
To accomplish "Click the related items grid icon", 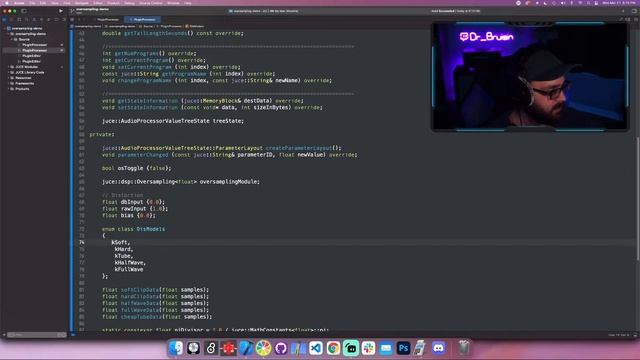I will (x=73, y=20).
